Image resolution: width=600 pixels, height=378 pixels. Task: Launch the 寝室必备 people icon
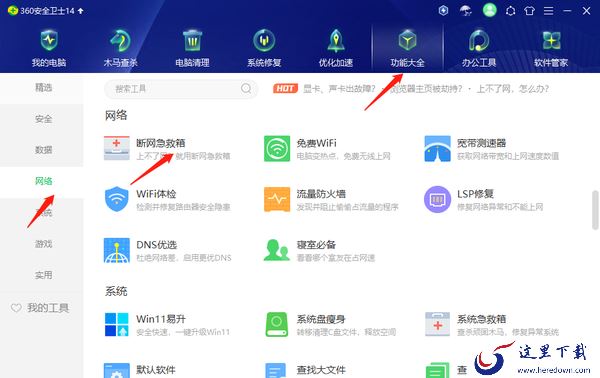click(x=277, y=250)
